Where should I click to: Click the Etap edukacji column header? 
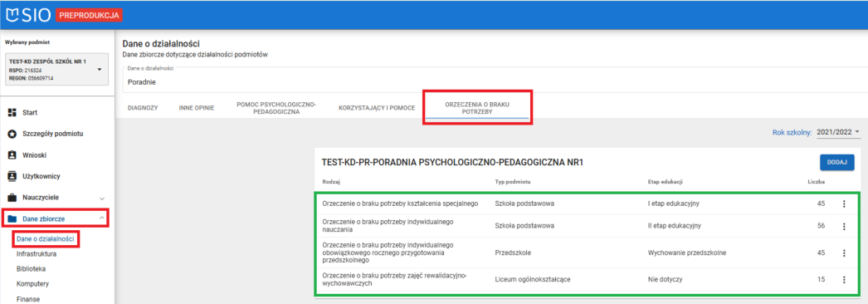(x=666, y=182)
